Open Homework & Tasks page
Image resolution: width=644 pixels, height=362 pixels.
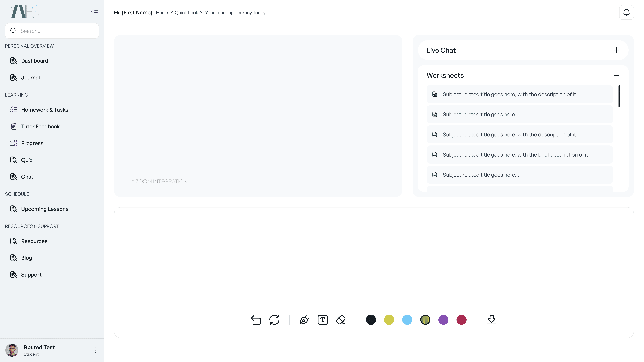pyautogui.click(x=45, y=110)
